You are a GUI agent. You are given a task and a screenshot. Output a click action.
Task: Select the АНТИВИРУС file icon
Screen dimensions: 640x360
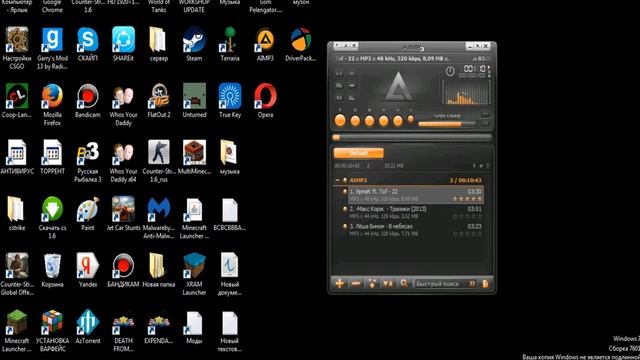click(x=17, y=157)
